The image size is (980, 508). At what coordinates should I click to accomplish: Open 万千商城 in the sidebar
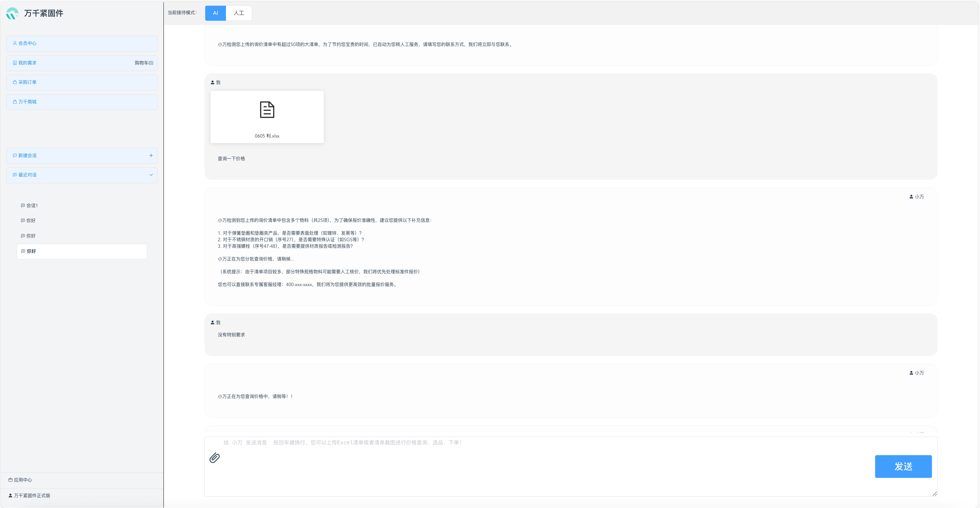(27, 102)
